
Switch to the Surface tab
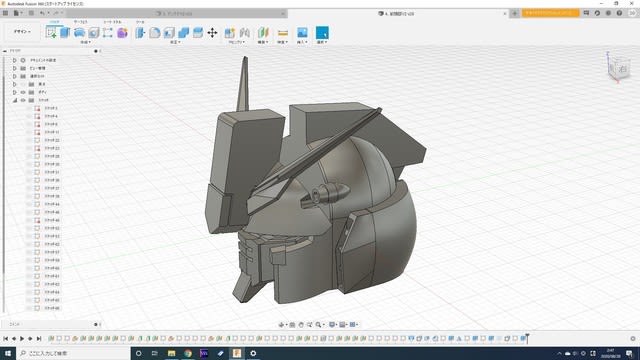click(80, 22)
